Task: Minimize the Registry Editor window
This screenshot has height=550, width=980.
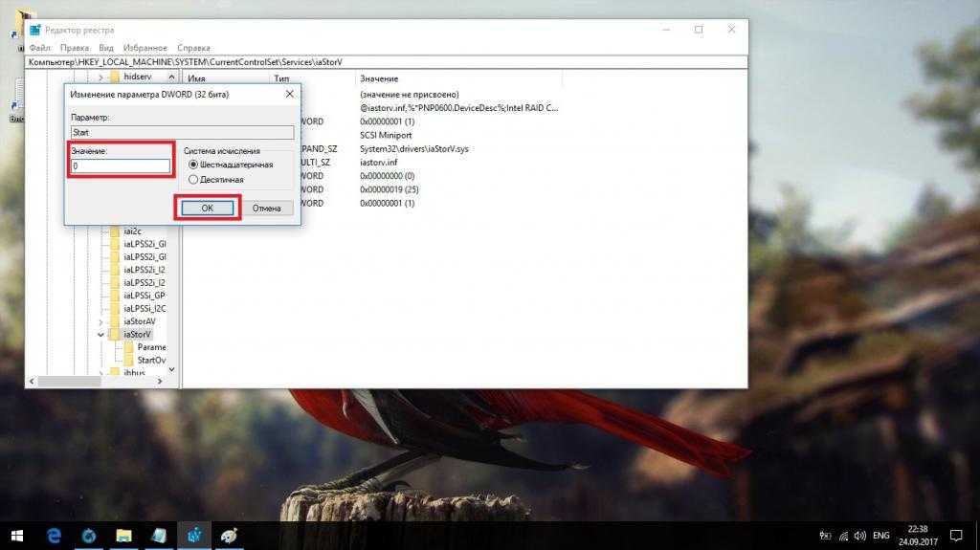Action: click(x=666, y=30)
